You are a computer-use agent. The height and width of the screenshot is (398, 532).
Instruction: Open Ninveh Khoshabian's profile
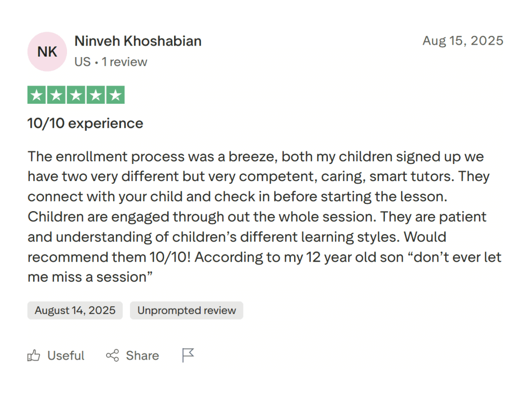(x=138, y=41)
